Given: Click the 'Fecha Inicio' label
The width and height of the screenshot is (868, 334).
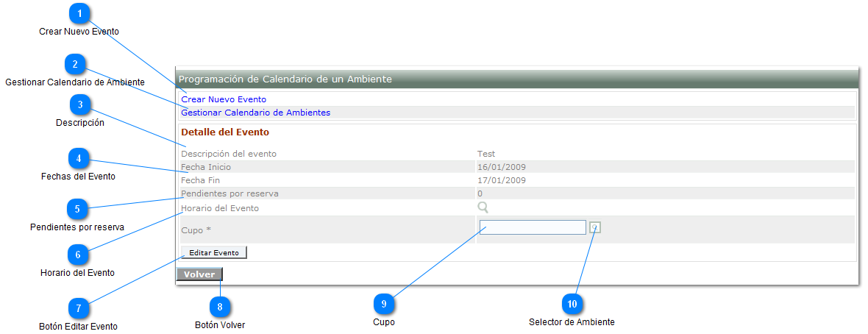Looking at the screenshot, I should (206, 167).
